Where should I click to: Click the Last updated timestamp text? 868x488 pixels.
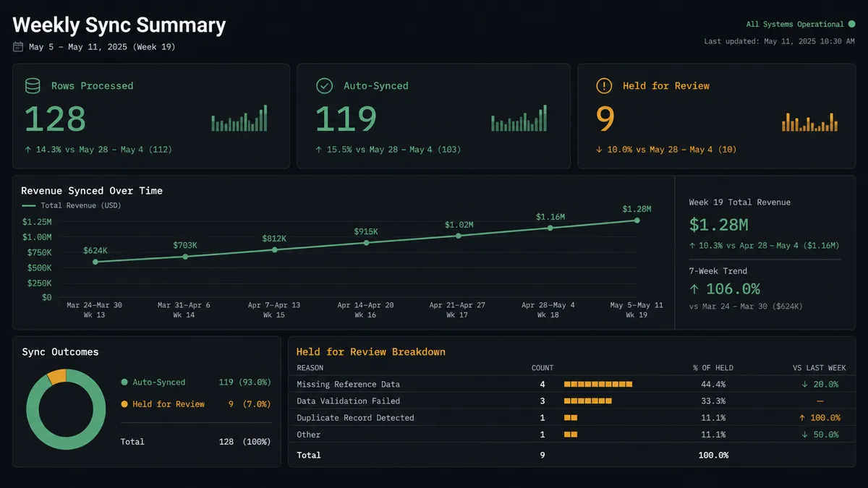click(779, 41)
